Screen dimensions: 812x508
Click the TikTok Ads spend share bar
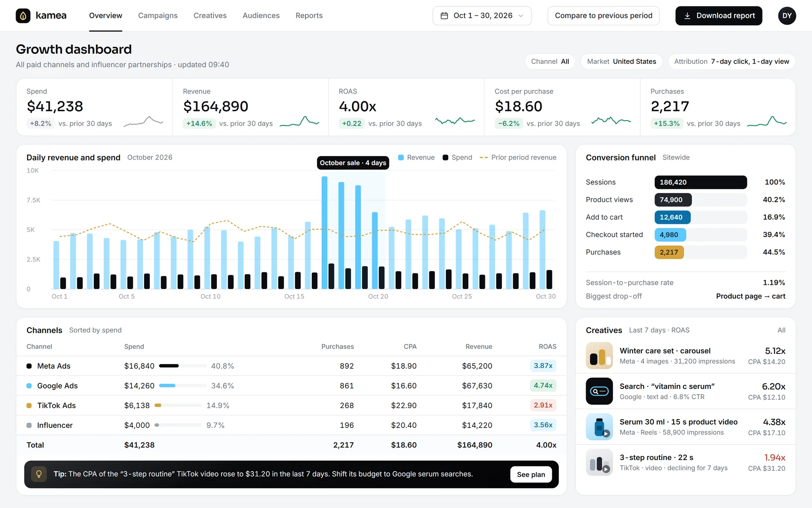(x=178, y=405)
